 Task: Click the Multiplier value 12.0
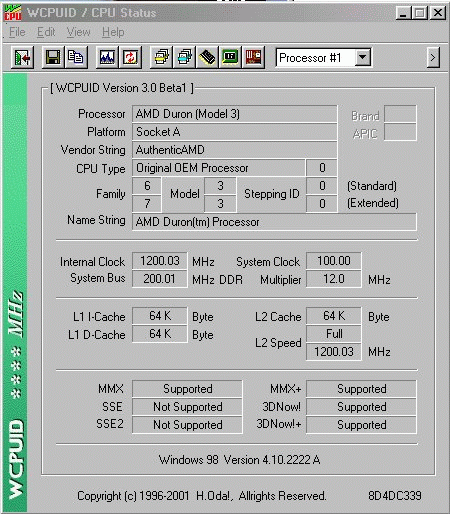click(x=334, y=279)
